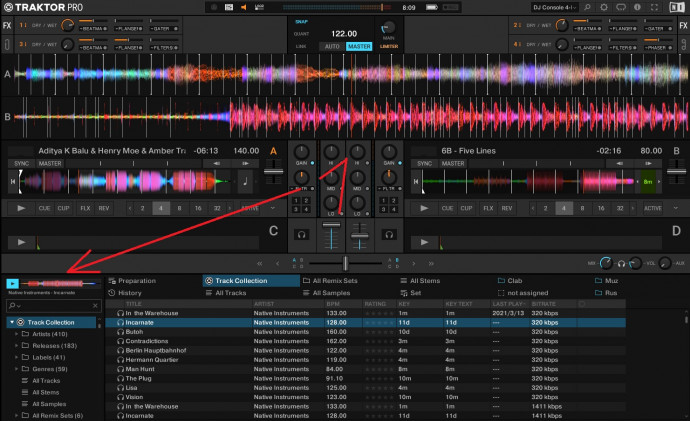Click the browser search input field
690x421 pixels.
(54, 305)
